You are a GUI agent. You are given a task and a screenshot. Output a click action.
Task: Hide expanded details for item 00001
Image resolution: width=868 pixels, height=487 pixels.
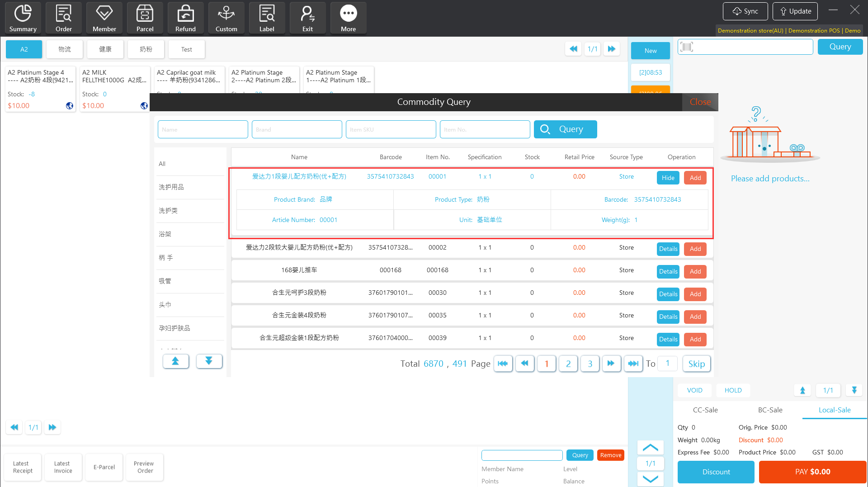[x=668, y=178]
